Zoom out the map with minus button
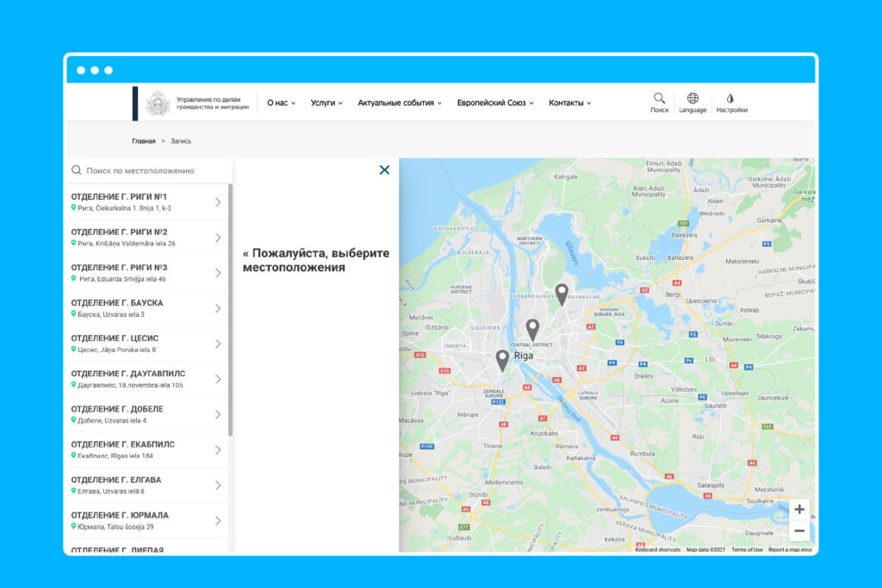Screen dimensions: 882x588 coord(799,530)
